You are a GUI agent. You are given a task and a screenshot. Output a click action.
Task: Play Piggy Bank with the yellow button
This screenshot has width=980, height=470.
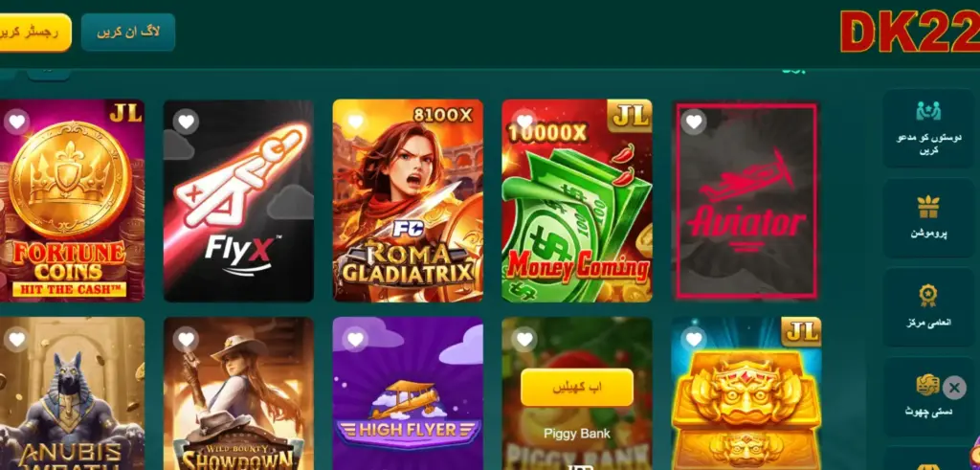coord(576,388)
